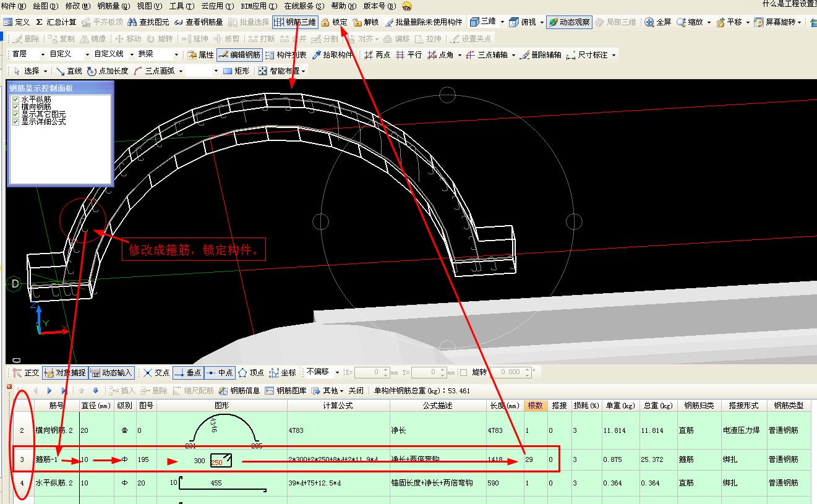Open the 拱梁 component dropdown

pos(158,54)
